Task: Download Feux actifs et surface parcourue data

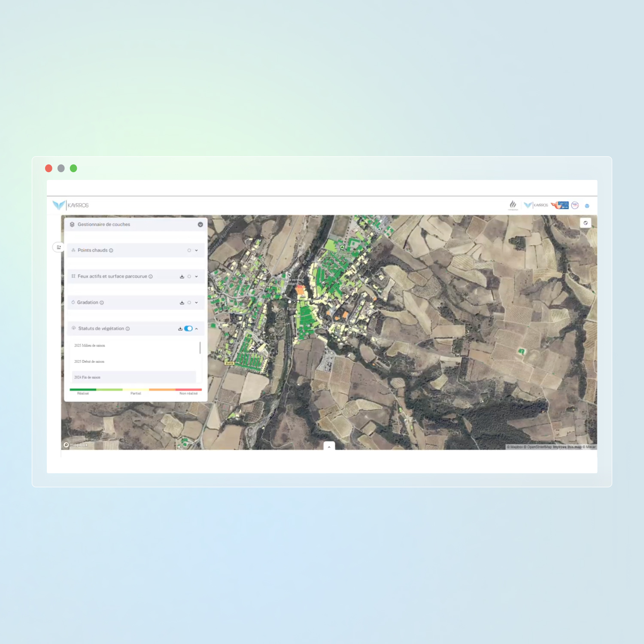Action: (182, 276)
